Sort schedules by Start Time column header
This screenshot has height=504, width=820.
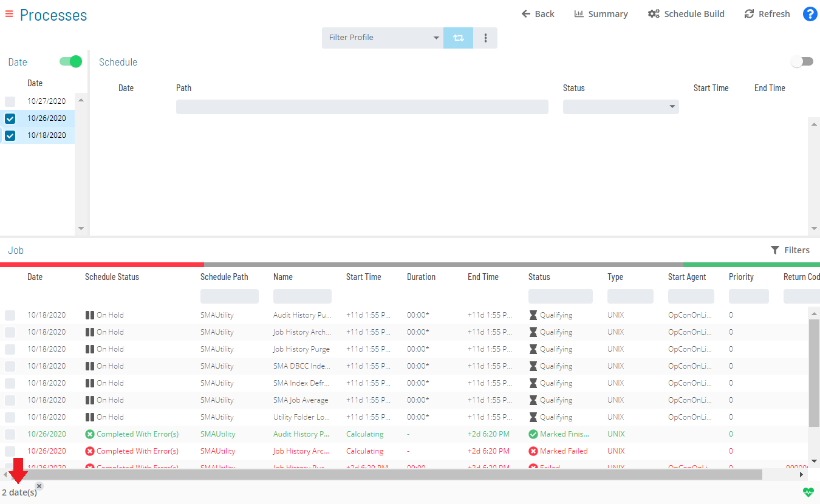click(711, 88)
